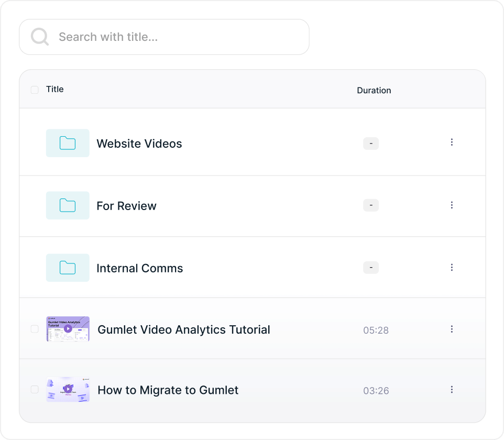The height and width of the screenshot is (440, 504).
Task: Click the For Review folder icon
Action: pyautogui.click(x=68, y=205)
